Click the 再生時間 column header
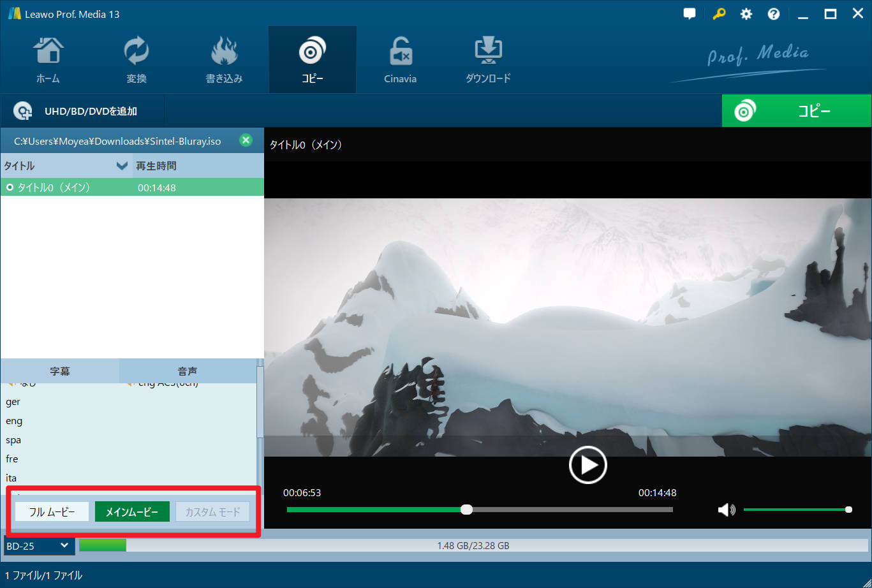Image resolution: width=872 pixels, height=588 pixels. point(198,166)
